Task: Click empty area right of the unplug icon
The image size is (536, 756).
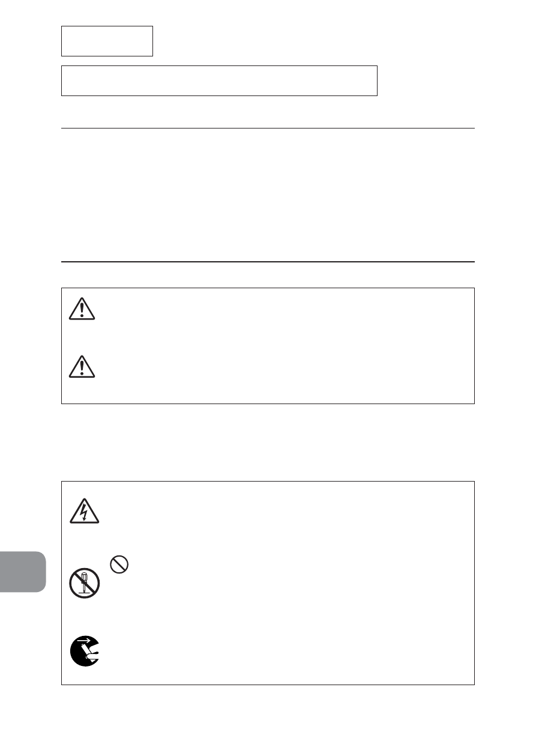Action: click(x=285, y=651)
